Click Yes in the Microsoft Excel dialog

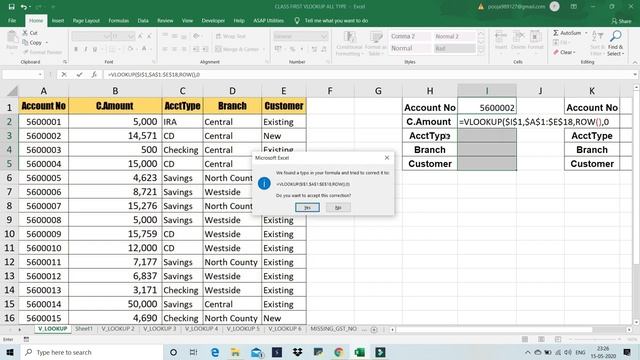point(307,208)
